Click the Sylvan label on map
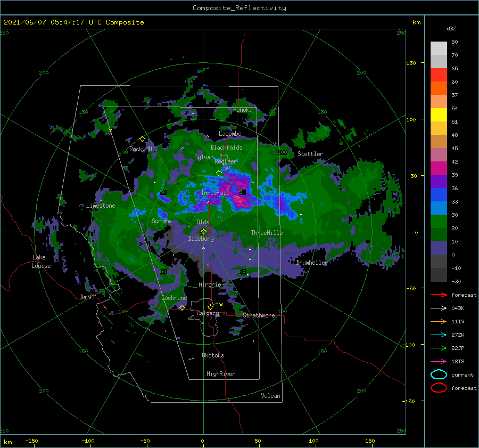This screenshot has width=479, height=448. [x=204, y=157]
